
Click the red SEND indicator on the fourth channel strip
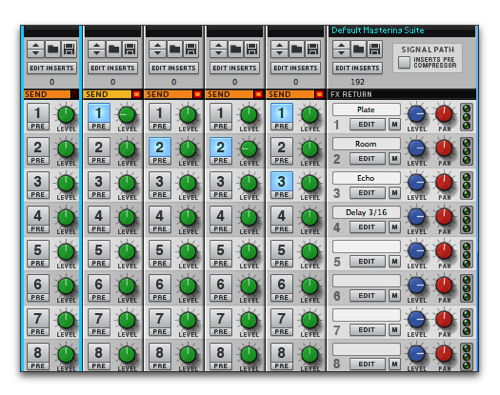[x=258, y=94]
